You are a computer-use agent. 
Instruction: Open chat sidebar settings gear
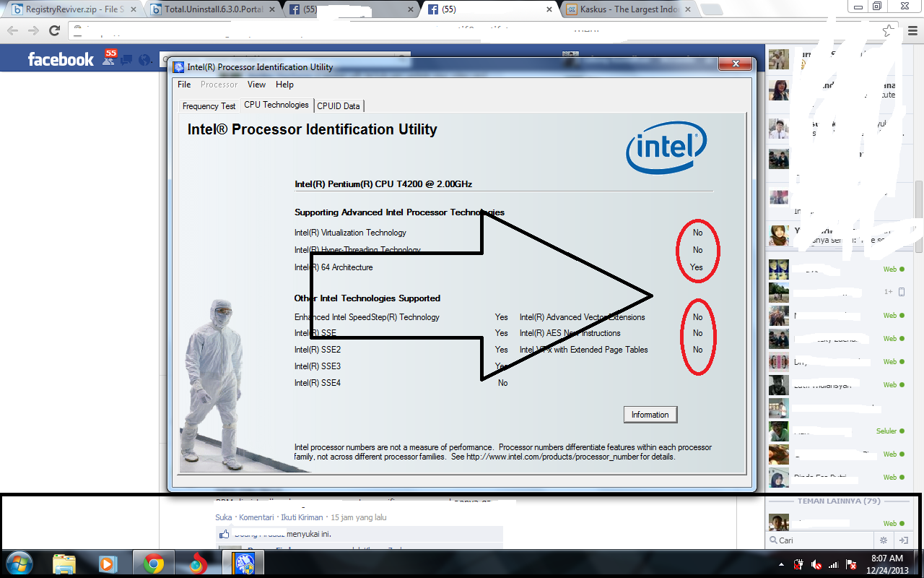click(x=883, y=540)
